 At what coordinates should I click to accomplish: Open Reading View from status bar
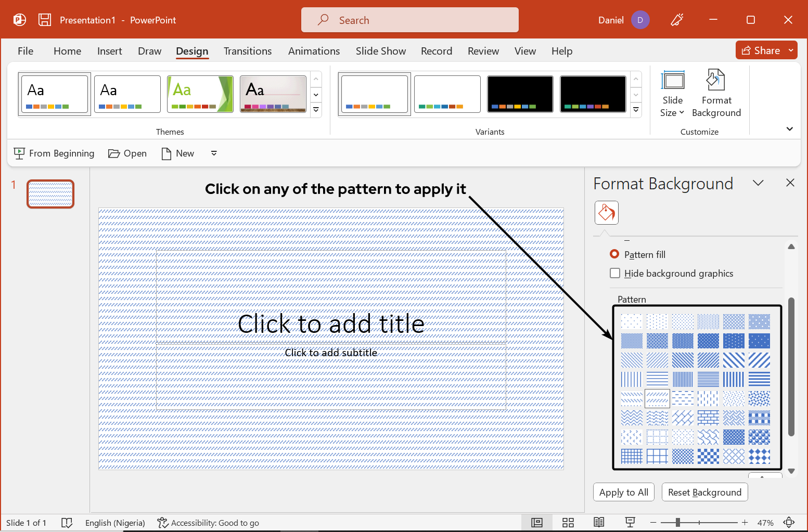599,523
